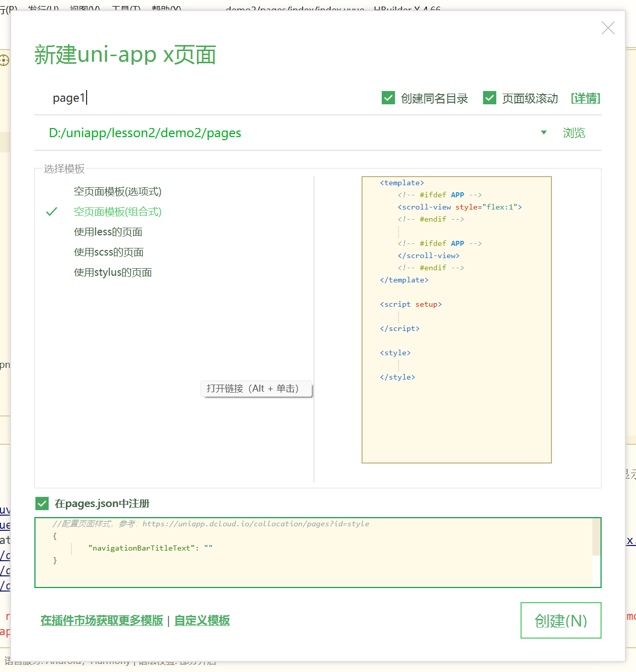Viewport: 636px width, 672px height.
Task: Click 在插件市场获取更多模版 link
Action: (101, 620)
